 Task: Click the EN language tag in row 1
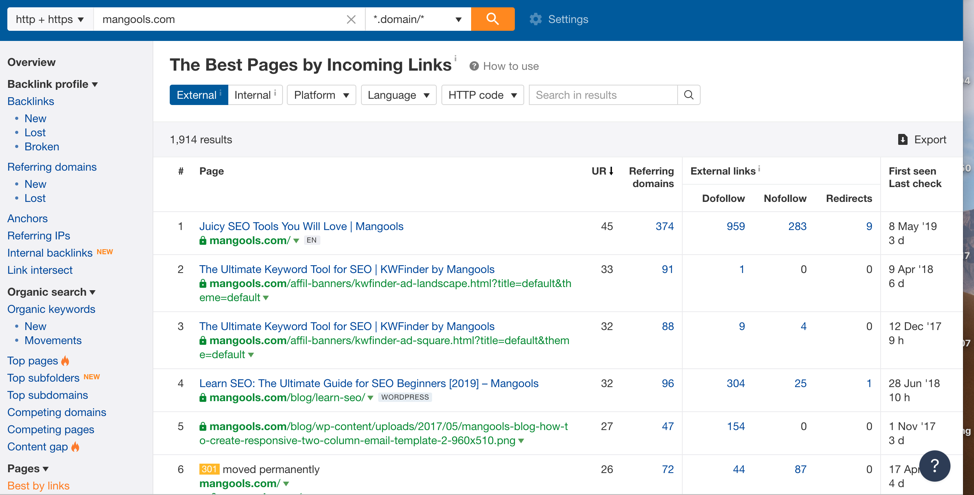(312, 240)
